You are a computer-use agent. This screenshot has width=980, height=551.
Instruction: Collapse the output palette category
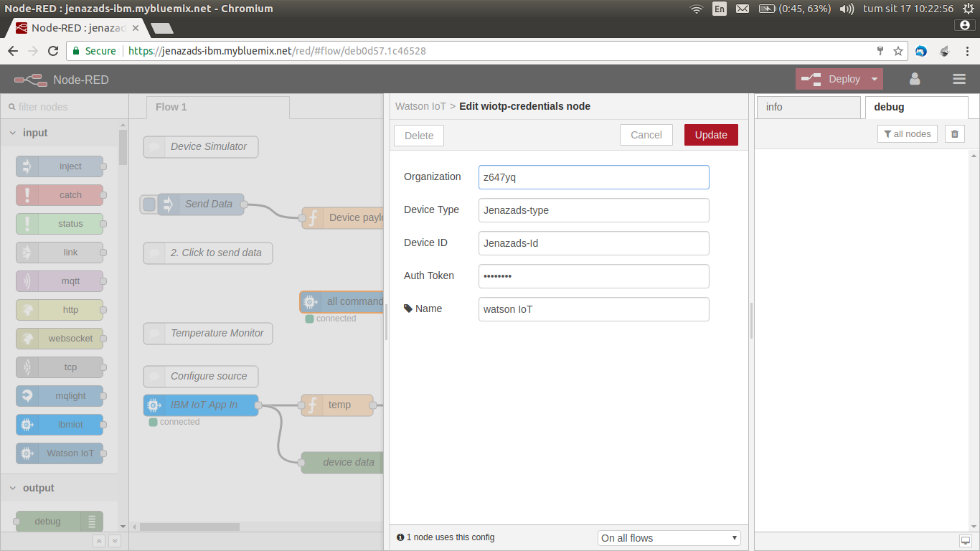pos(59,488)
